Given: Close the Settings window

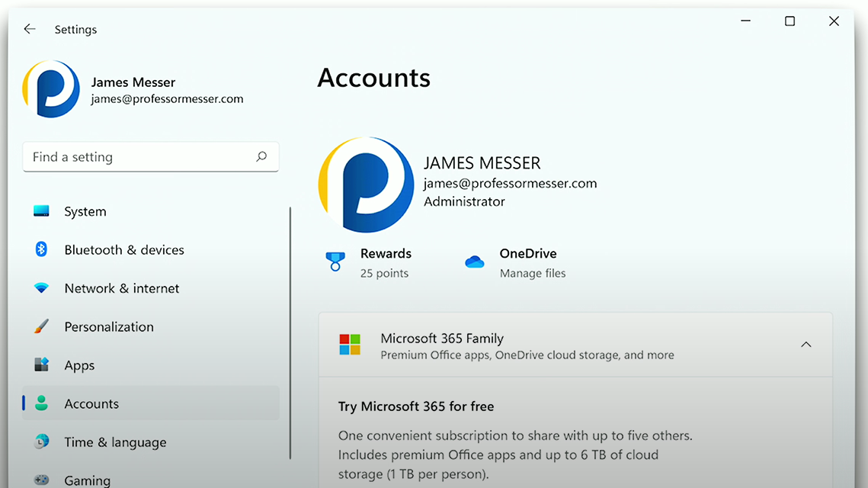Looking at the screenshot, I should coord(834,21).
